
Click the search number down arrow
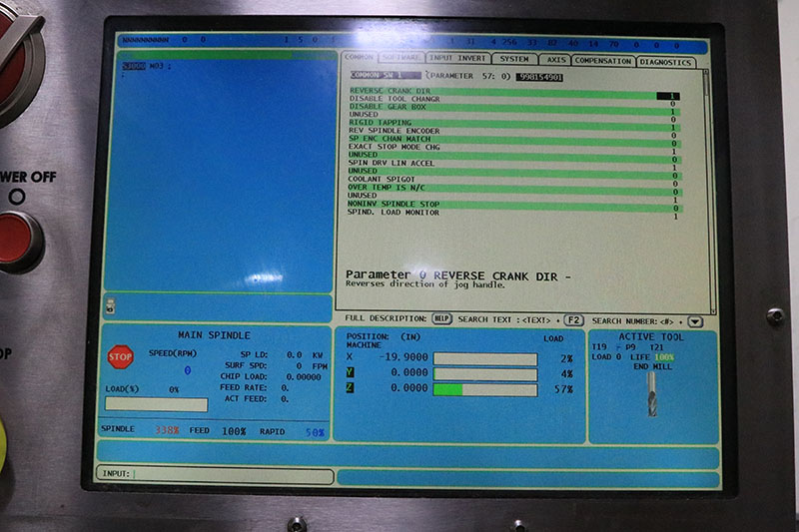tap(695, 320)
